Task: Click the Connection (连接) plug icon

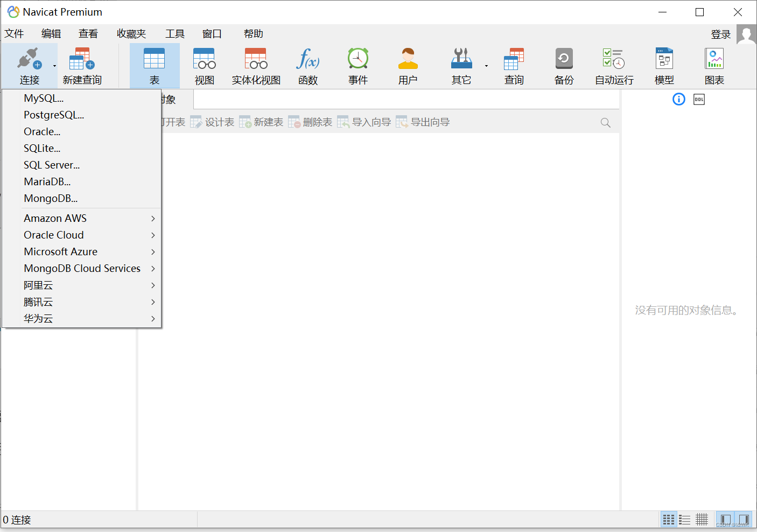Action: point(29,59)
